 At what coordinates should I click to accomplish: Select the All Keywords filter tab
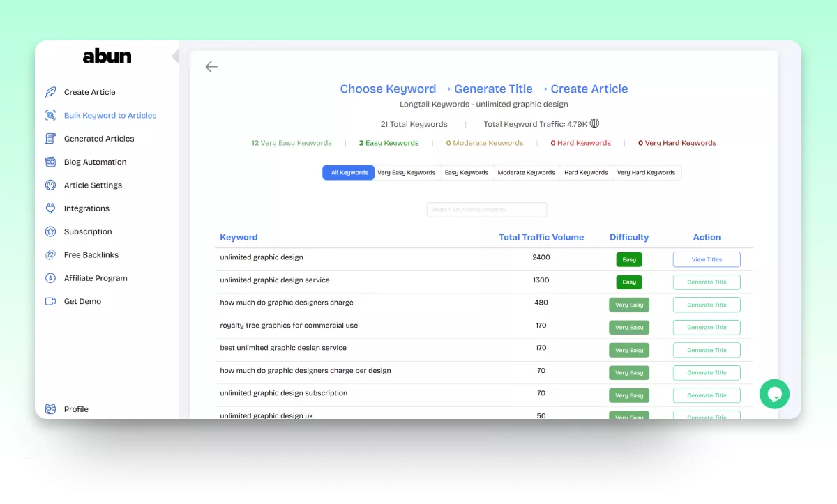pyautogui.click(x=349, y=173)
